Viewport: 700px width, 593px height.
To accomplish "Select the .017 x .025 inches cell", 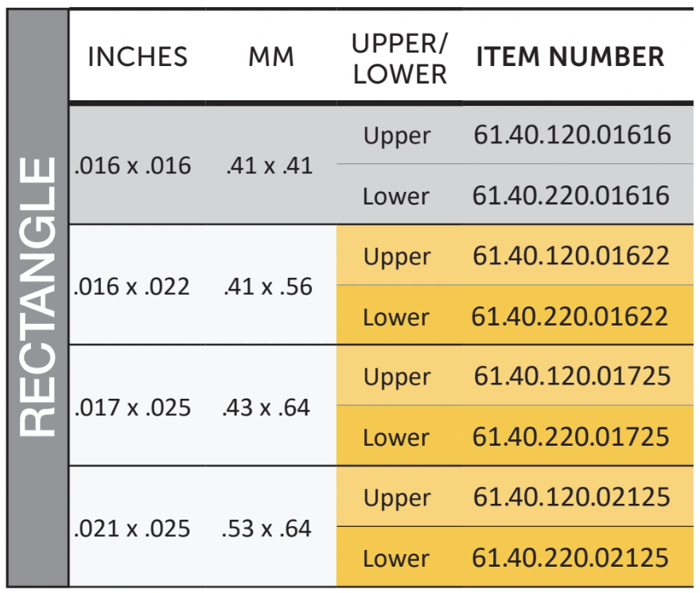I will click(133, 408).
